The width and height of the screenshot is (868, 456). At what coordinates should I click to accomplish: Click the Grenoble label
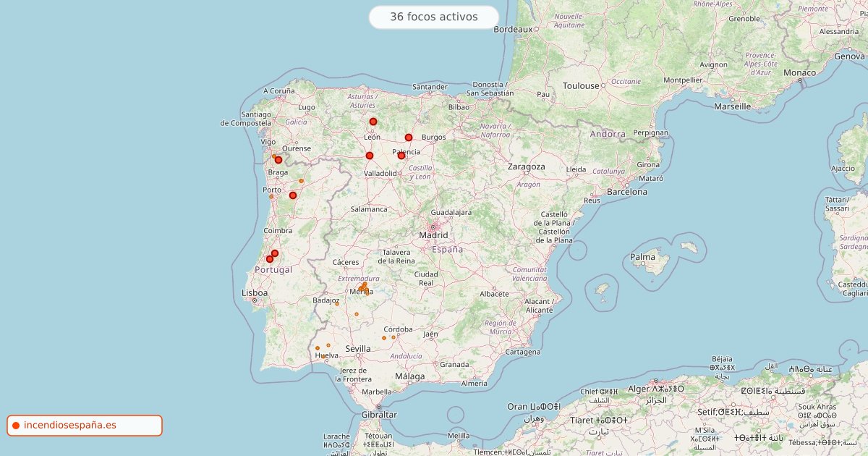(x=744, y=19)
